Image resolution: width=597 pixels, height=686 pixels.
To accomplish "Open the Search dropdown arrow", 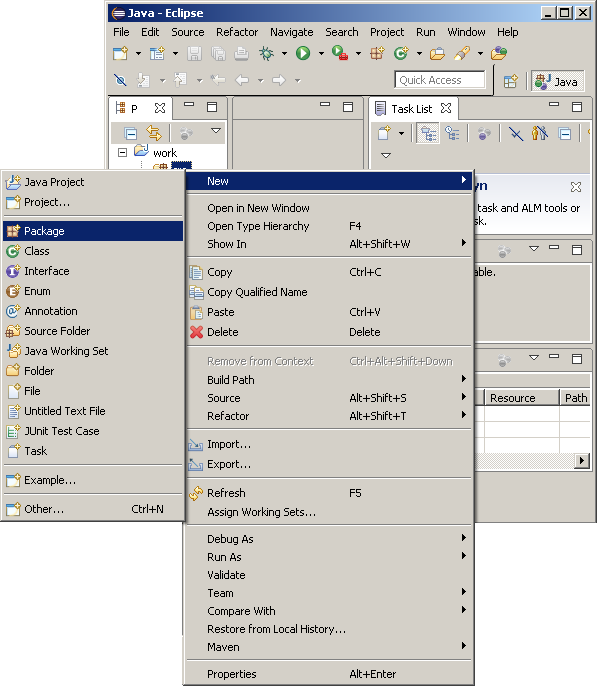I will (x=480, y=53).
